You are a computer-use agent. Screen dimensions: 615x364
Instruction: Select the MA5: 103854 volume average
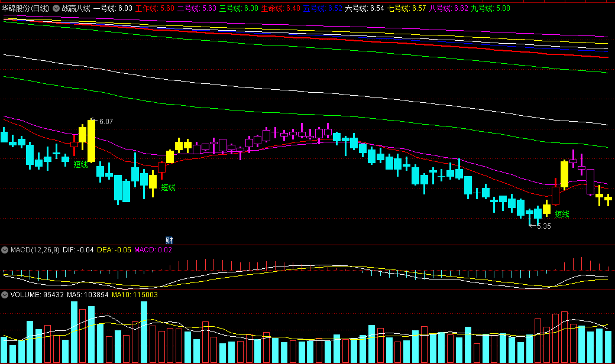pyautogui.click(x=88, y=295)
